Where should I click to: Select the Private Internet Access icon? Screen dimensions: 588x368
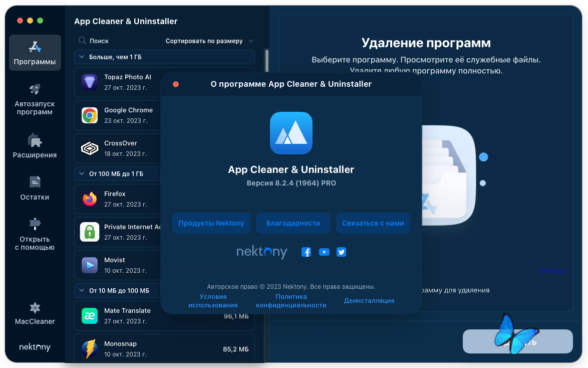[x=90, y=232]
